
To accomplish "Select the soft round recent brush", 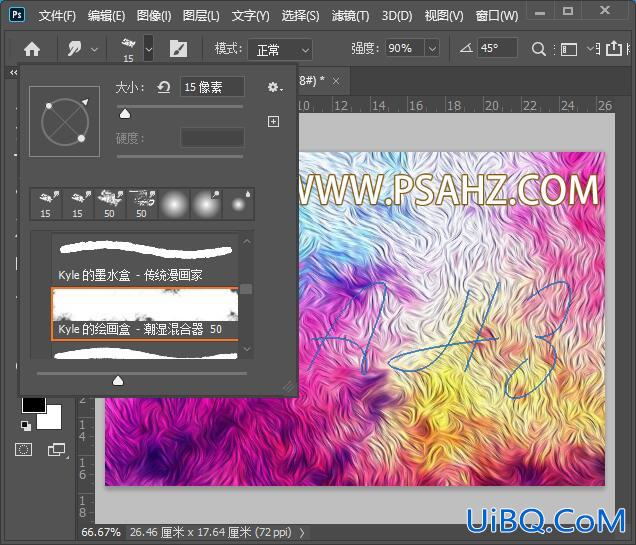I will (x=174, y=204).
